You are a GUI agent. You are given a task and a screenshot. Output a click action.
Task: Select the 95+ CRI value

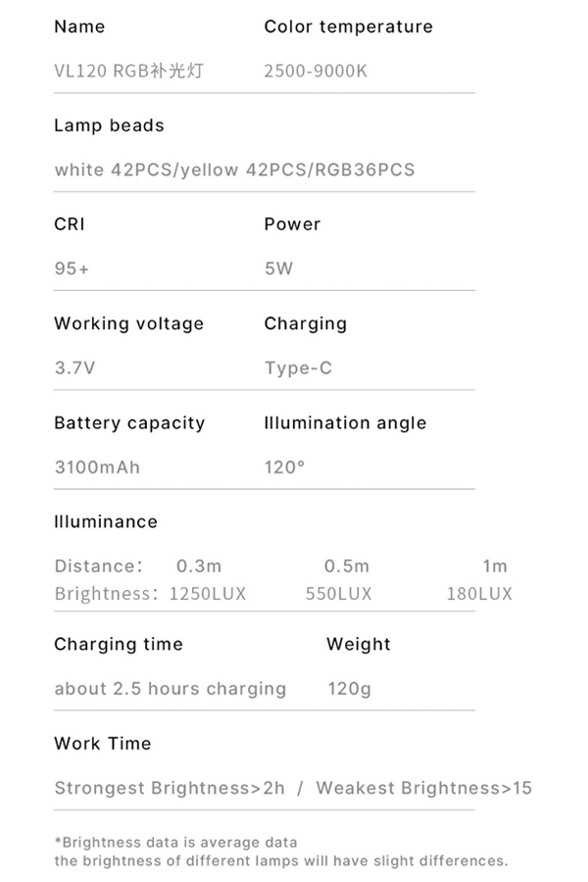tap(72, 269)
